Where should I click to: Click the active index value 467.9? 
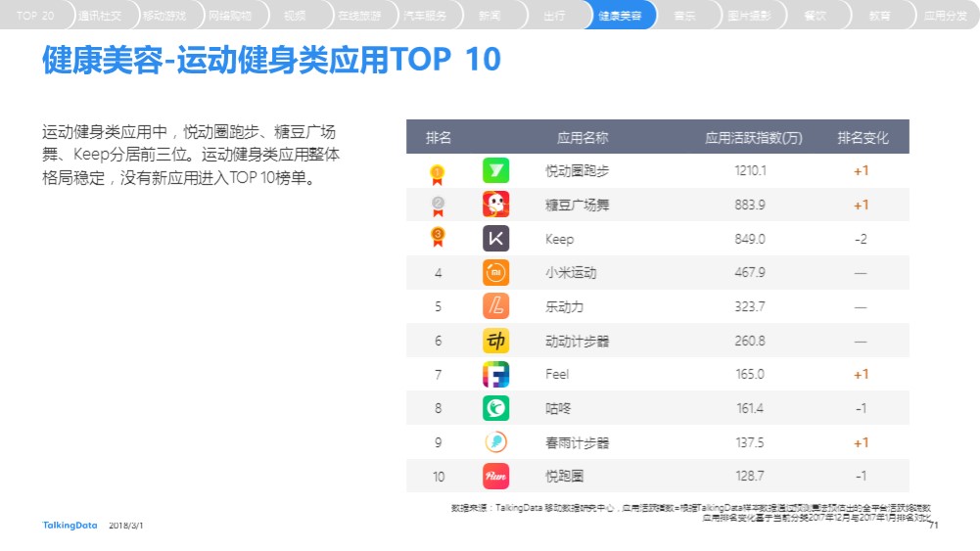(750, 272)
